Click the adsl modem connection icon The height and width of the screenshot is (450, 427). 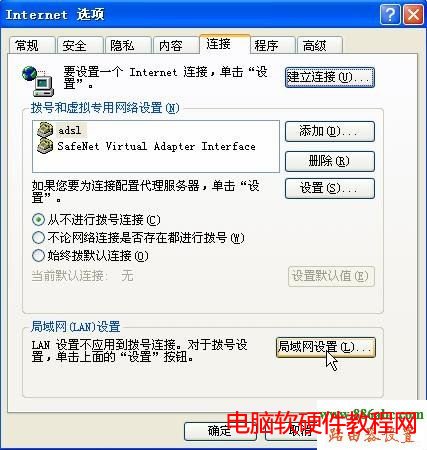[45, 130]
